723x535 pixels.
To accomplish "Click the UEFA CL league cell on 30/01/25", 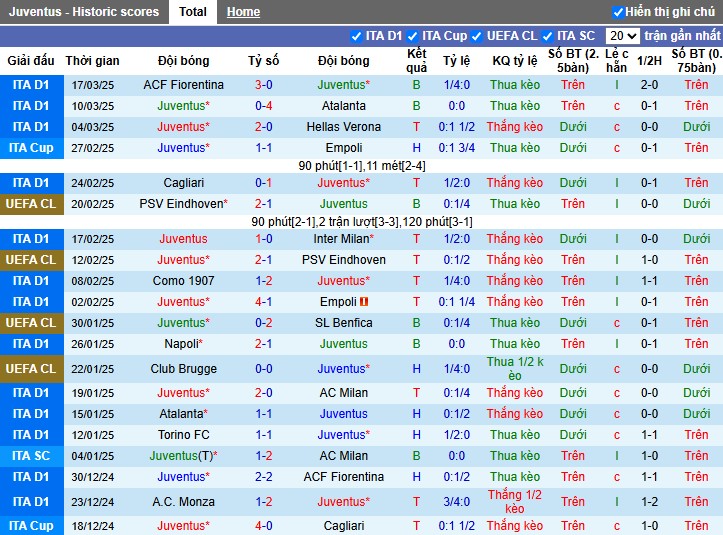I will (x=31, y=323).
